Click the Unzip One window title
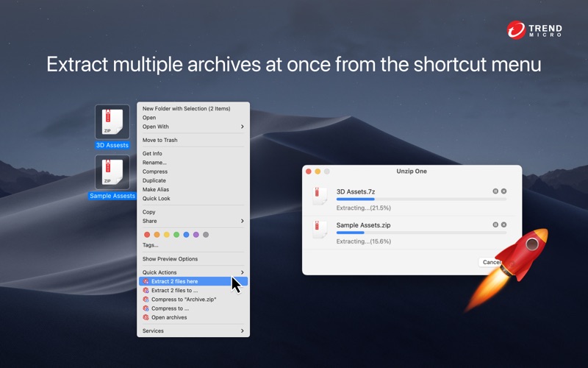This screenshot has width=588, height=368. pyautogui.click(x=412, y=171)
